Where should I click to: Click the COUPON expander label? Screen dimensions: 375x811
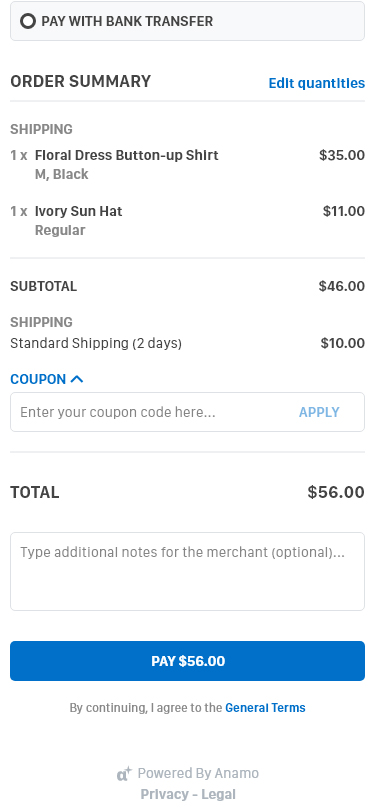[x=38, y=379]
